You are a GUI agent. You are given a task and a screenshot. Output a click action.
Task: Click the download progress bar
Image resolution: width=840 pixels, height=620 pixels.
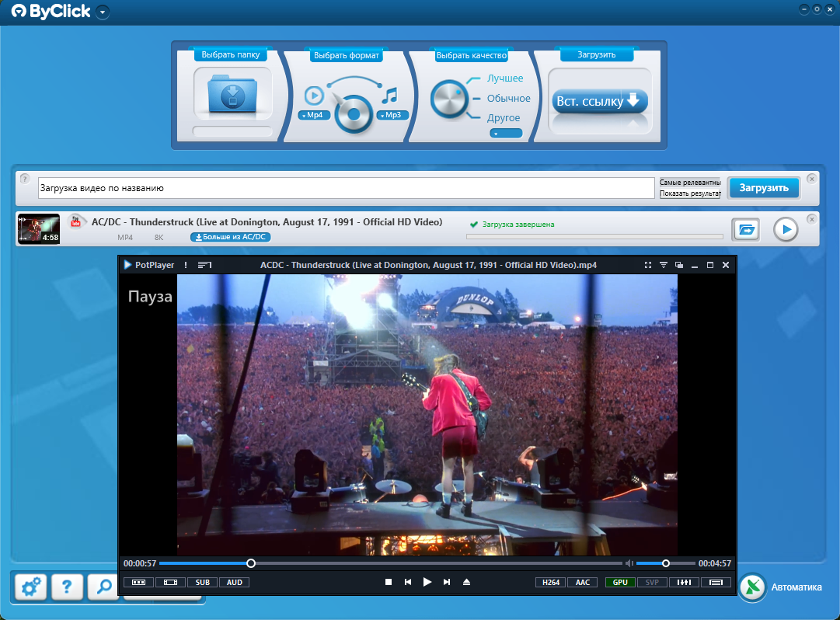(594, 236)
